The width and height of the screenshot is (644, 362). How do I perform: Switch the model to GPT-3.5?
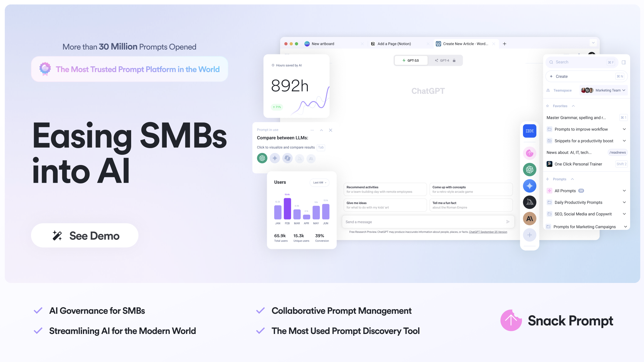[411, 60]
